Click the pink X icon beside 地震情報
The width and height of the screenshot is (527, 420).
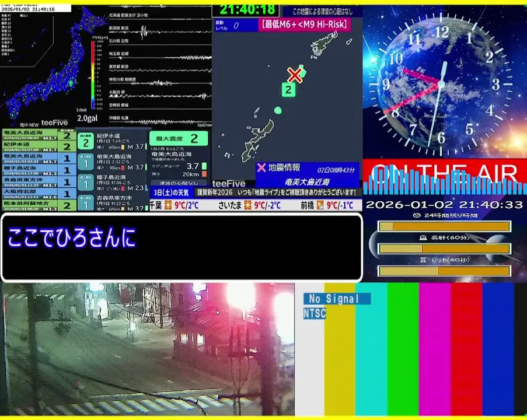pyautogui.click(x=261, y=167)
